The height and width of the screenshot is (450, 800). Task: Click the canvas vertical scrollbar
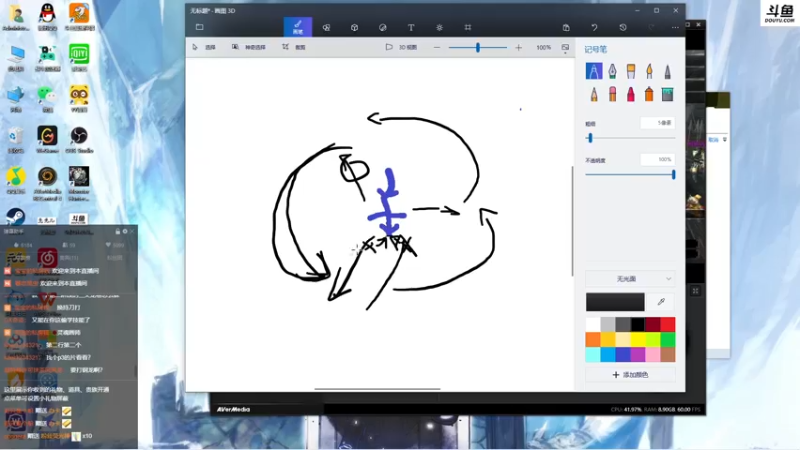coord(572,221)
